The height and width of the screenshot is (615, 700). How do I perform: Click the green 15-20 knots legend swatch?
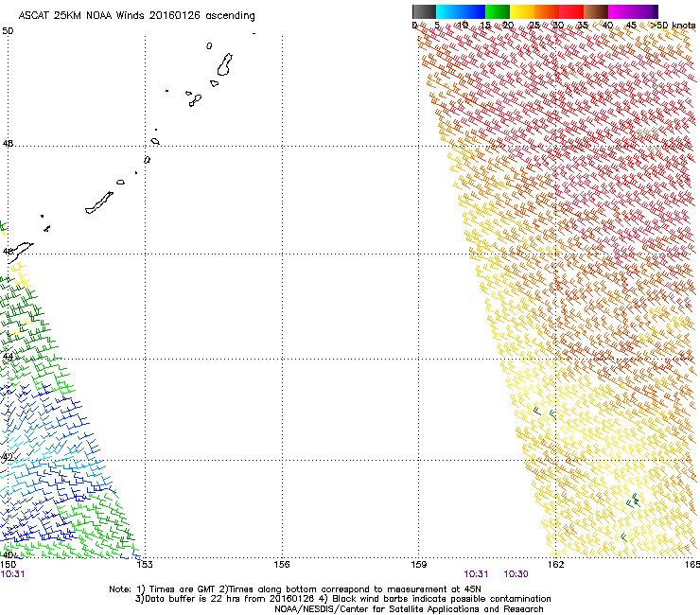pyautogui.click(x=498, y=11)
